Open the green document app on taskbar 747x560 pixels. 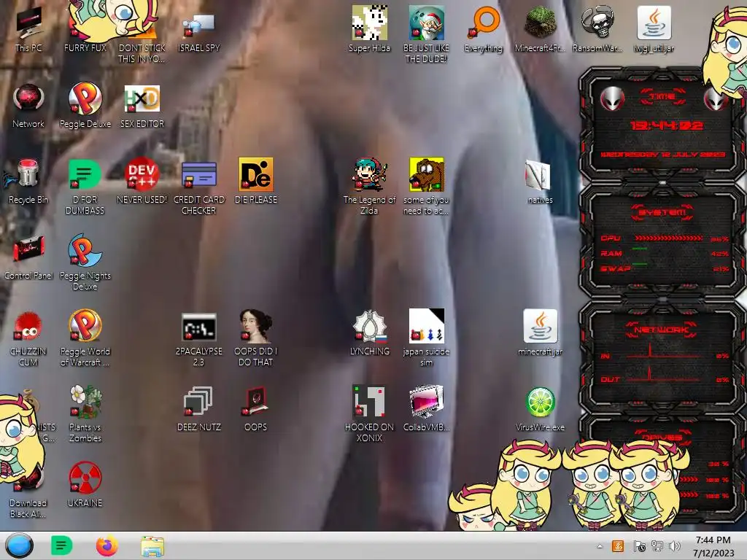[x=61, y=545]
